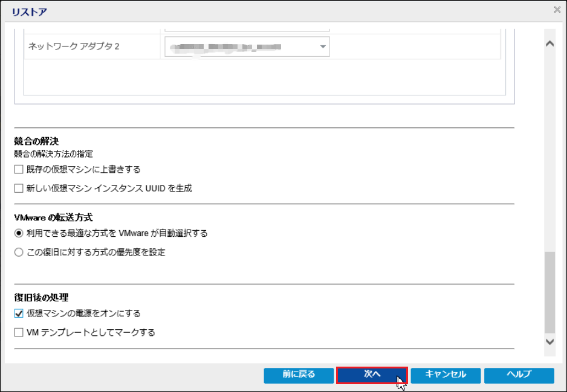The image size is (567, 392).
Task: Click the 次へ button
Action: point(372,375)
